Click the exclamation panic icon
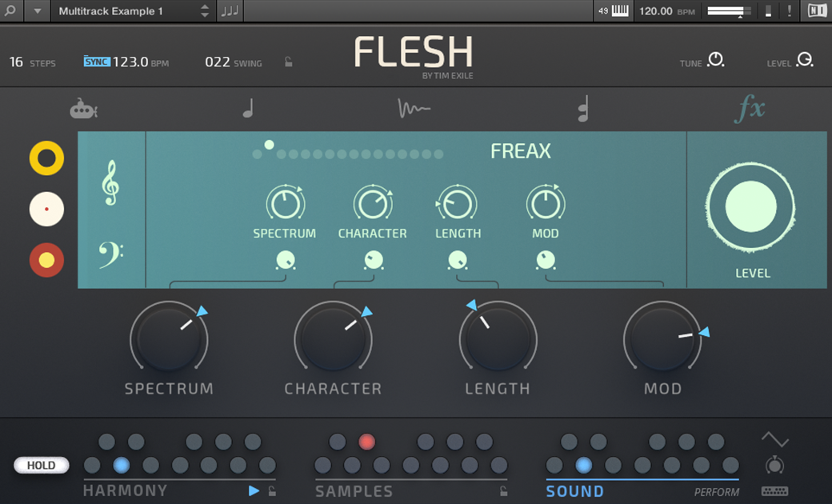Screen dimensions: 832x504 [789, 11]
